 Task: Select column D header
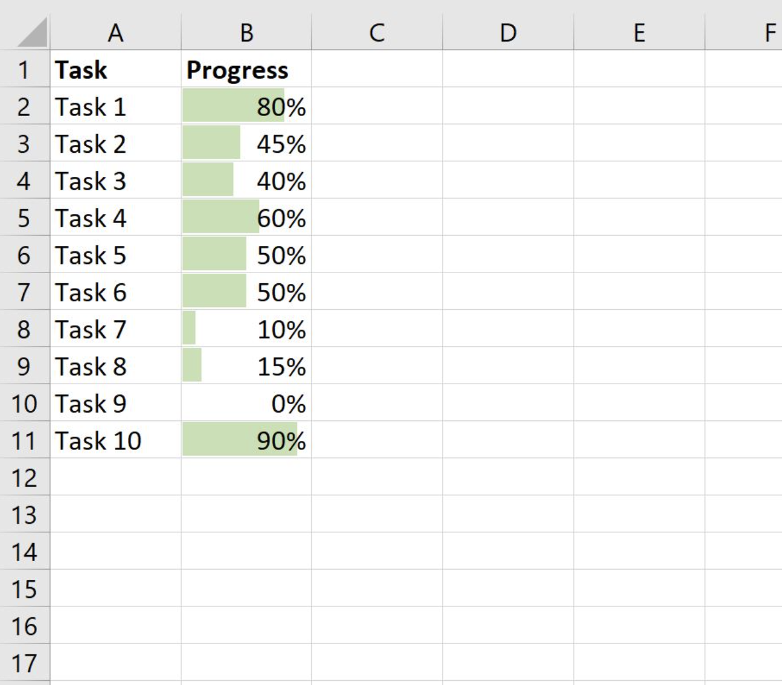point(508,33)
